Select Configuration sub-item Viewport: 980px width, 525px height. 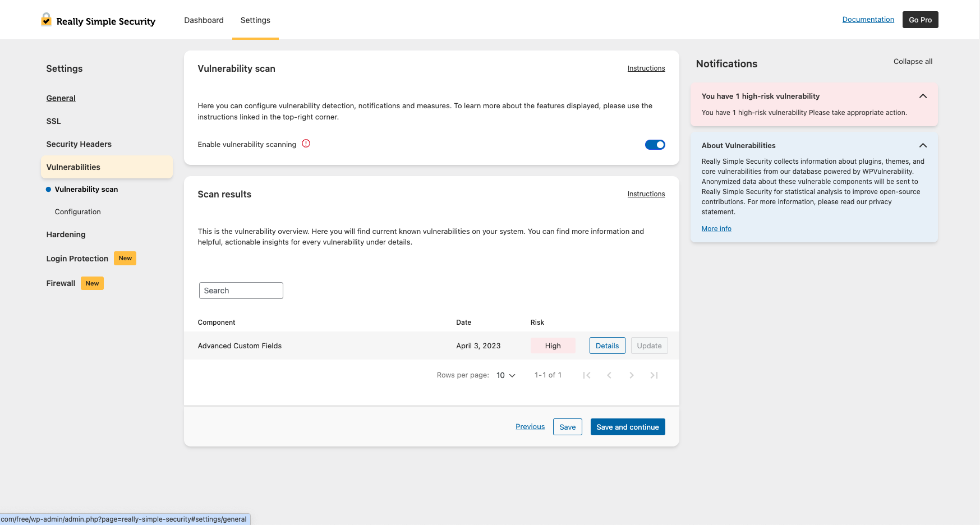[77, 212]
